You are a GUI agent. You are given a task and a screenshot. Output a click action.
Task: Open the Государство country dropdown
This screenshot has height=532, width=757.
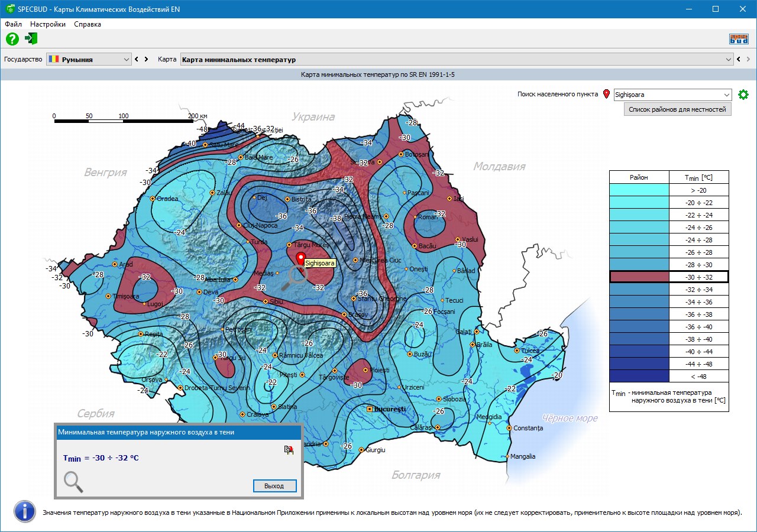click(x=89, y=59)
